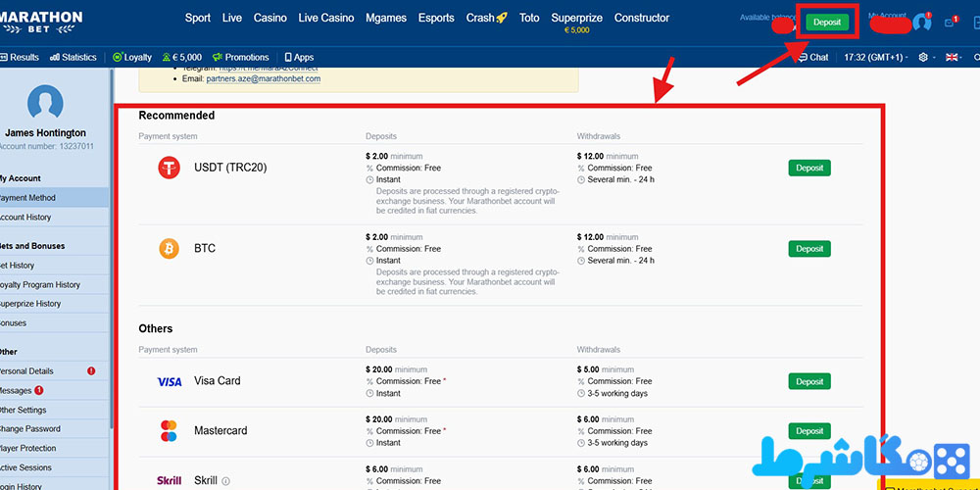This screenshot has width=980, height=490.
Task: Expand the 17:32 (GMT+1) timezone dropdown
Action: [x=876, y=57]
